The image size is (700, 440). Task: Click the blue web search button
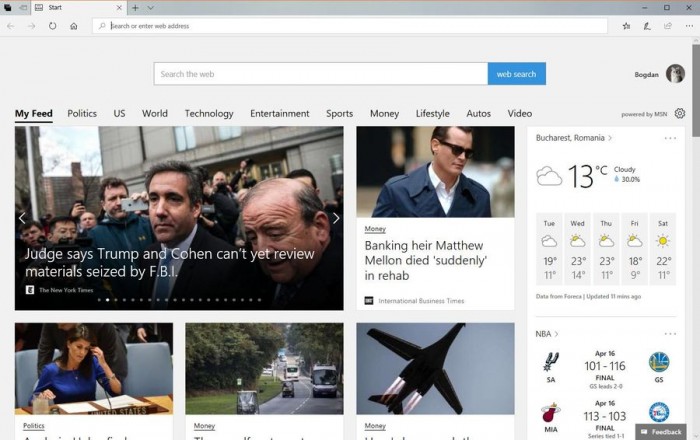click(x=517, y=74)
